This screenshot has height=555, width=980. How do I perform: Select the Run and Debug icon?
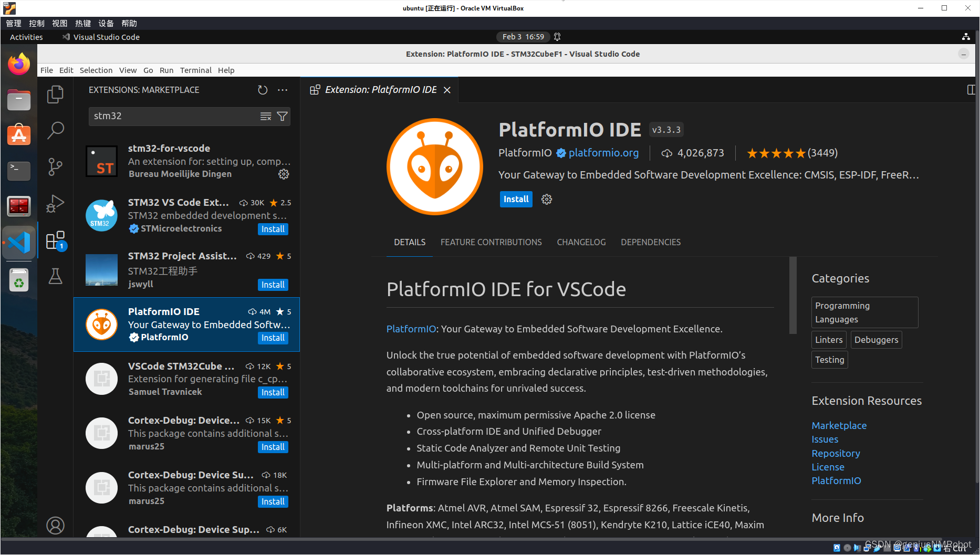click(55, 204)
